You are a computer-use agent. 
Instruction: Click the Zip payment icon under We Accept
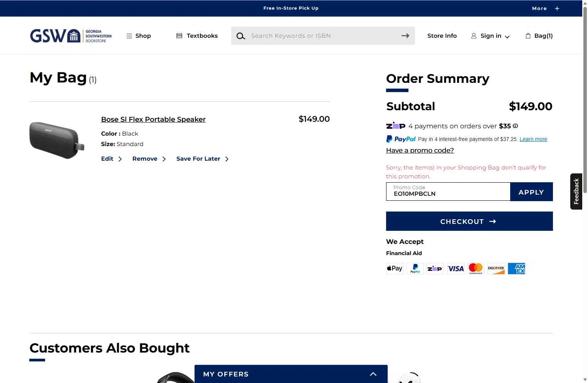point(435,269)
